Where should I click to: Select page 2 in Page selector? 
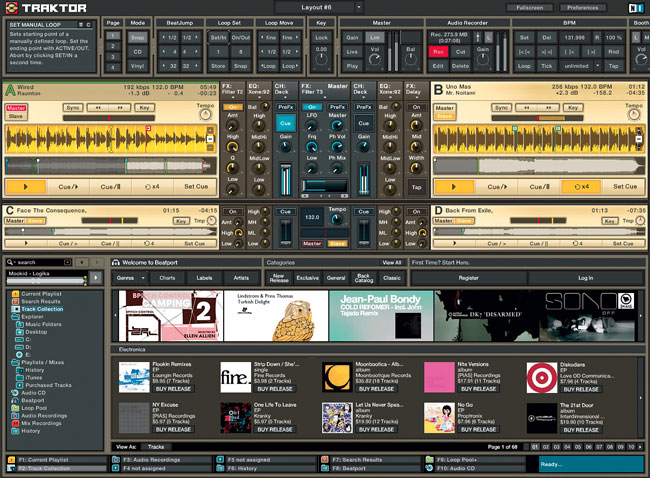pos(112,46)
